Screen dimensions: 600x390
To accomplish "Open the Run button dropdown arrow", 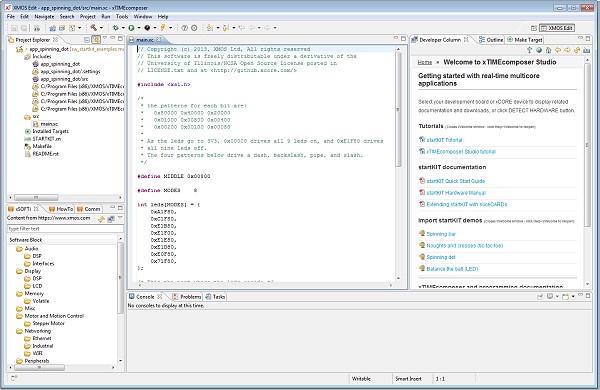I will (139, 28).
